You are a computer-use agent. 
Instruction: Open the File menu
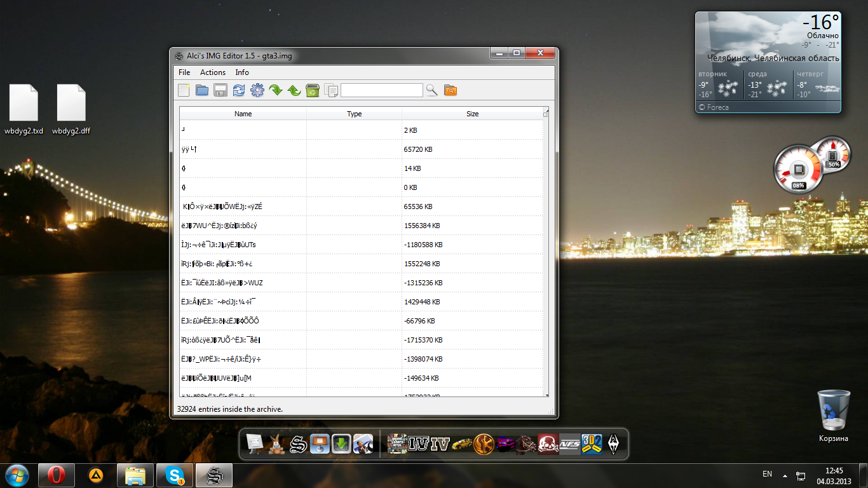coord(184,72)
